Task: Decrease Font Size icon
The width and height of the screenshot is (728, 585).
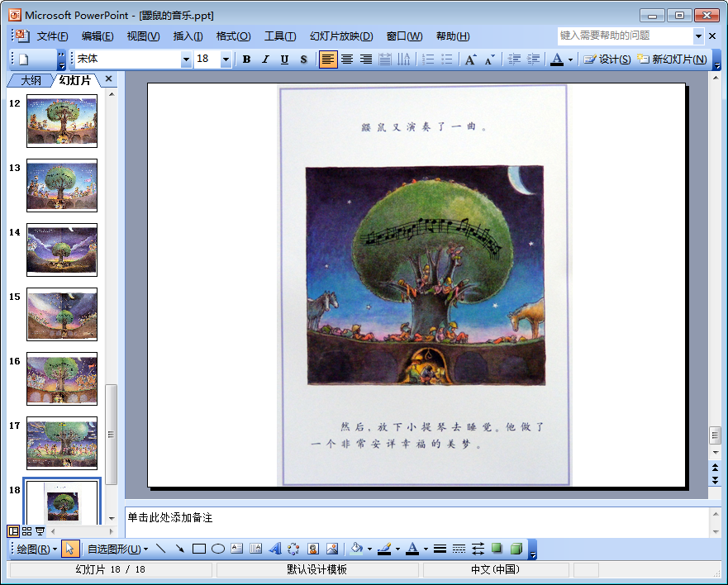Action: click(489, 59)
